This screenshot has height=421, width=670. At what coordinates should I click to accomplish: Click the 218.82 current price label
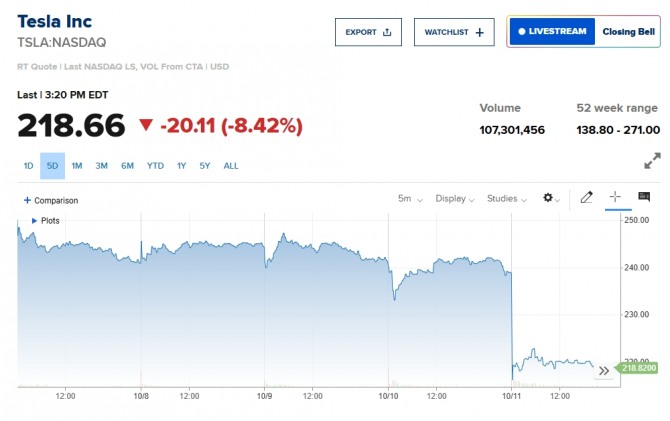638,369
